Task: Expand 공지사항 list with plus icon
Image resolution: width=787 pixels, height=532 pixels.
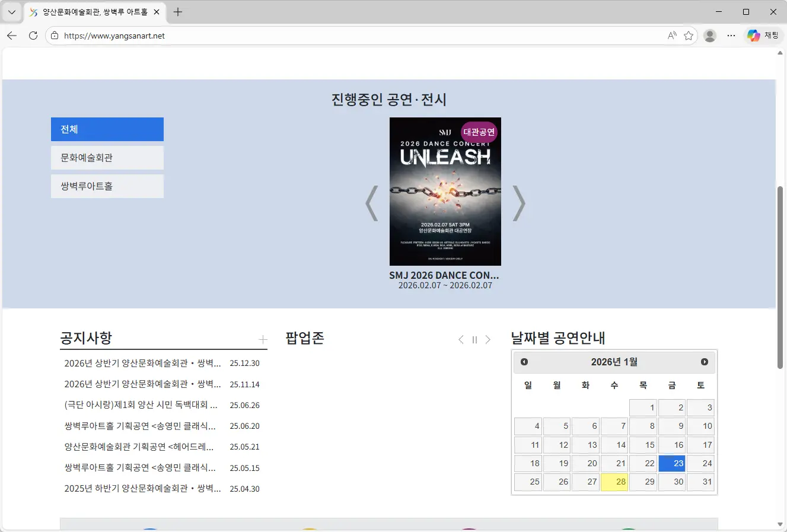Action: click(x=263, y=340)
